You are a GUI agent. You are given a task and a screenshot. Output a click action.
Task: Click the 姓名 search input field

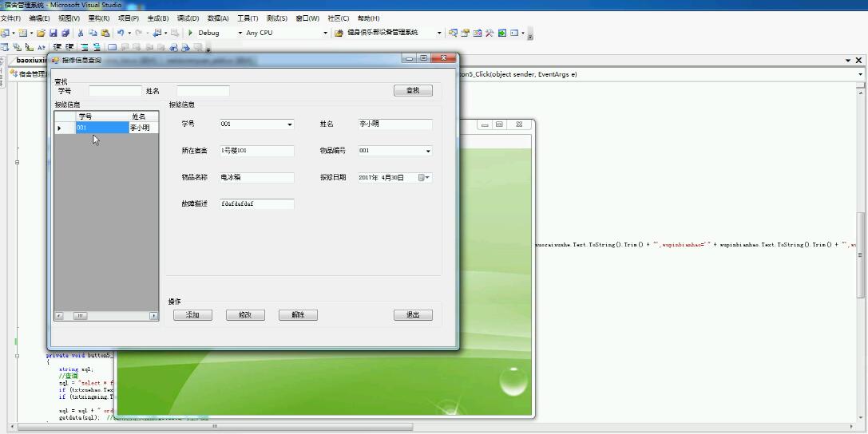point(203,91)
